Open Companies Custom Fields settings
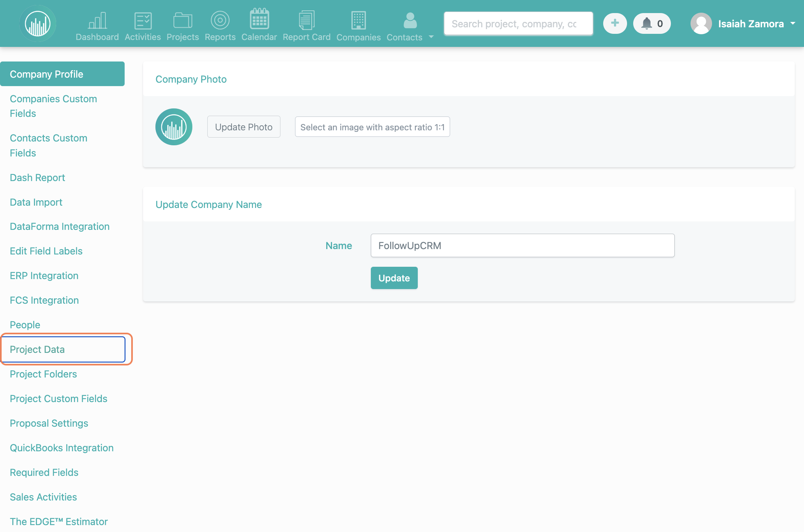The height and width of the screenshot is (532, 804). [x=53, y=106]
